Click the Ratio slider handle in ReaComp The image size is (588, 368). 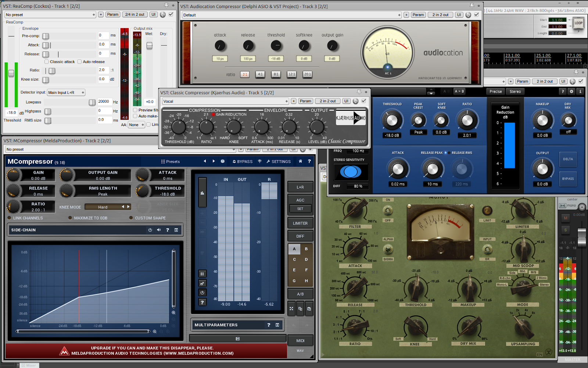click(52, 71)
